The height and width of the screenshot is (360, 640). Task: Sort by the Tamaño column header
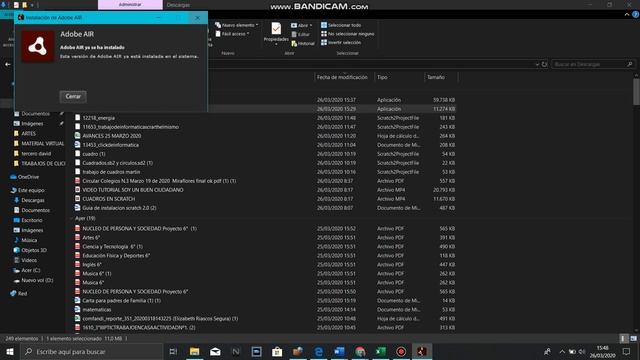436,77
